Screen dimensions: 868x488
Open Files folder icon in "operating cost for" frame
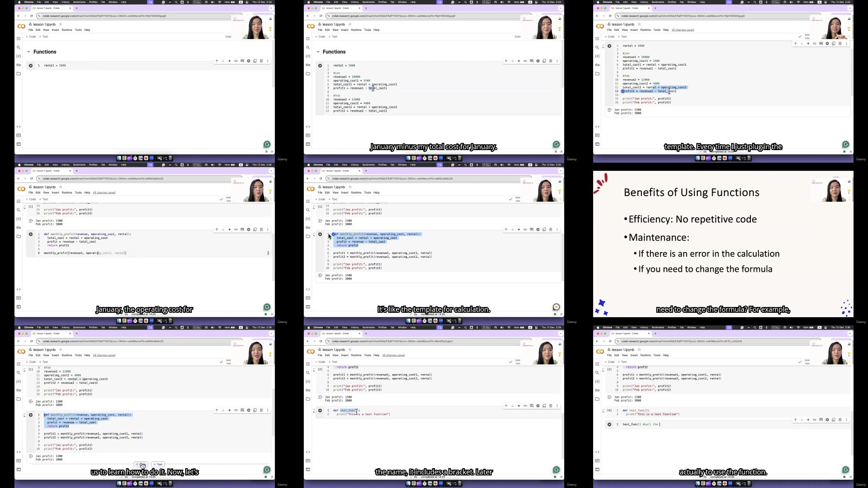tap(18, 236)
